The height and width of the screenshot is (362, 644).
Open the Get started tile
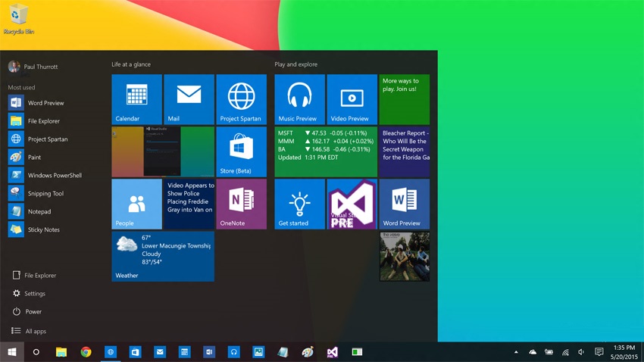point(300,204)
